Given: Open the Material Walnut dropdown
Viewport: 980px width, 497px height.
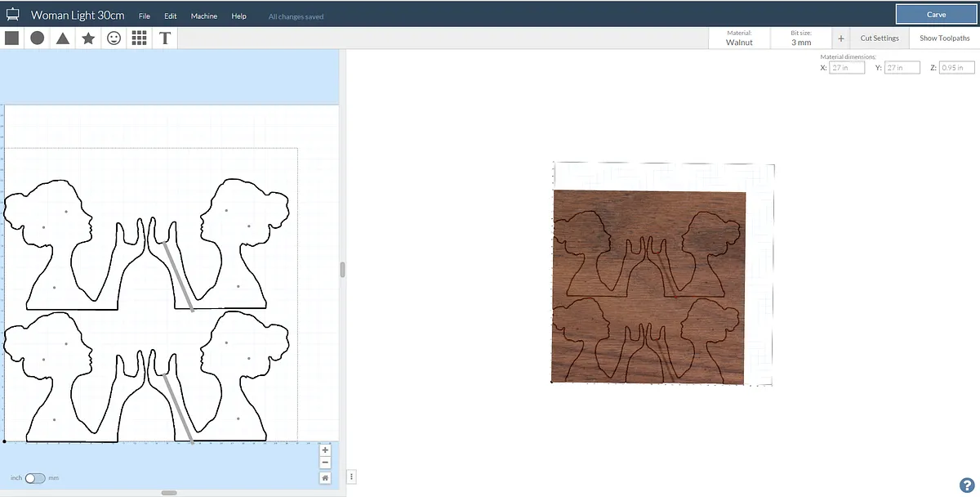Looking at the screenshot, I should 739,38.
